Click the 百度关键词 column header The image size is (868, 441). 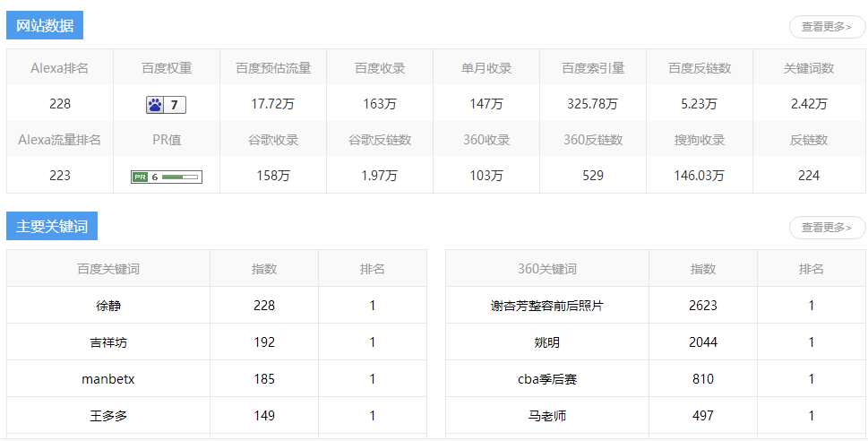pyautogui.click(x=108, y=269)
